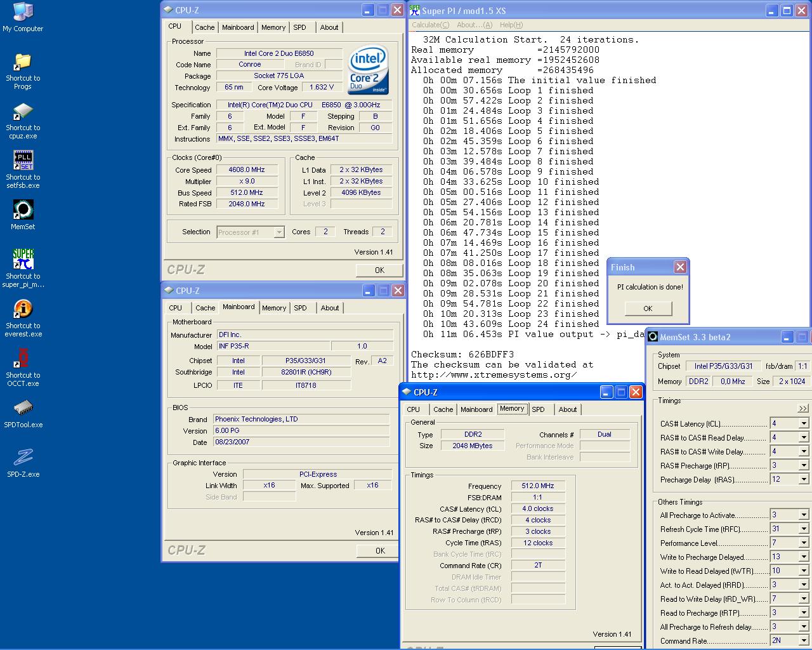This screenshot has height=650, width=812.
Task: Select Memory tab in CPU-Z Mainboard window
Action: 274,308
